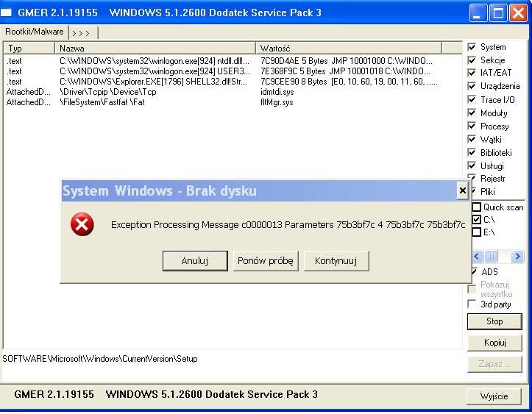Sort by the Wartość column header

click(349, 48)
